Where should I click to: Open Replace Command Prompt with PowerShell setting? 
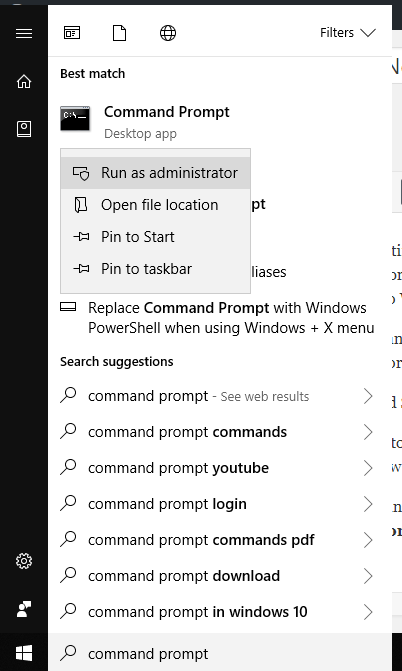point(220,318)
